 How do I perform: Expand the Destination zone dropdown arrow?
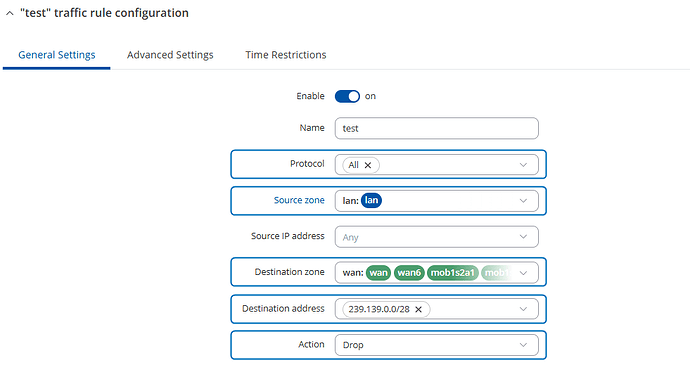523,273
